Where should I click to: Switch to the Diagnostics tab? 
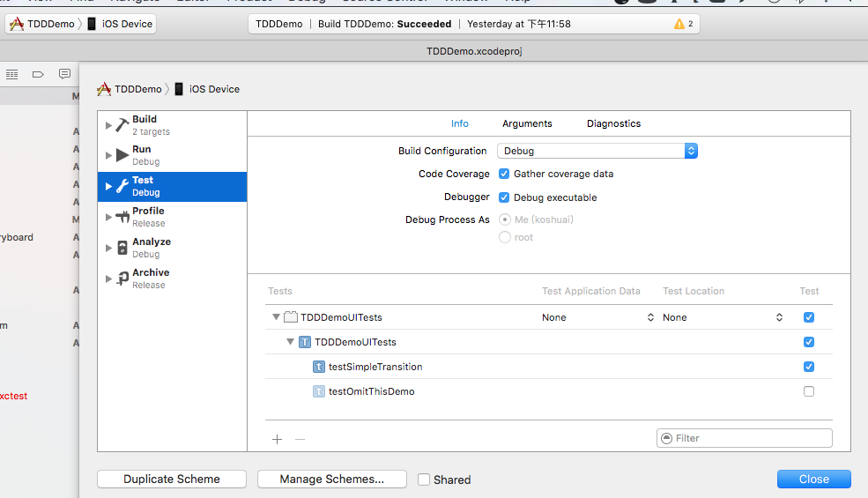[613, 123]
